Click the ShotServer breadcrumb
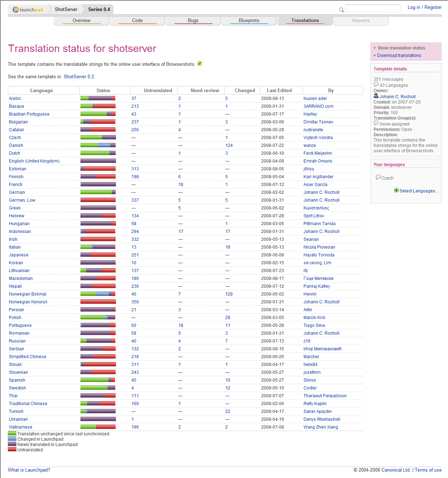This screenshot has height=478, width=448. click(x=66, y=10)
